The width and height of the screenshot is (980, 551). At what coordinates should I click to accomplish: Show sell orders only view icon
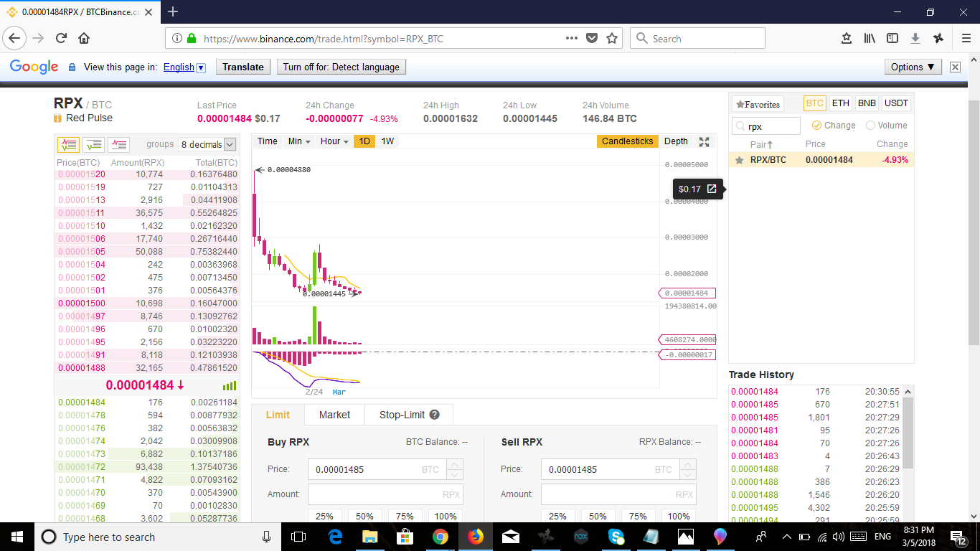point(118,144)
